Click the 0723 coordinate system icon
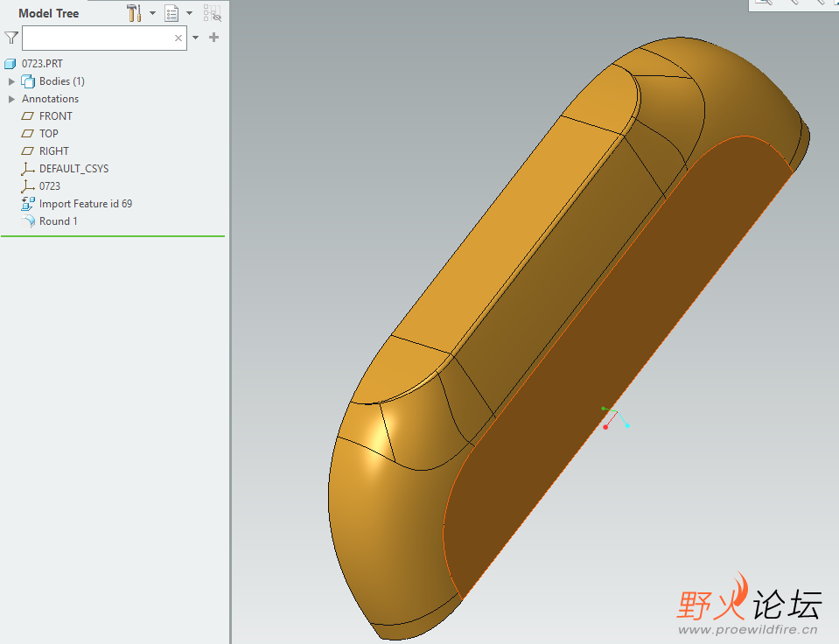The width and height of the screenshot is (839, 644). point(27,186)
